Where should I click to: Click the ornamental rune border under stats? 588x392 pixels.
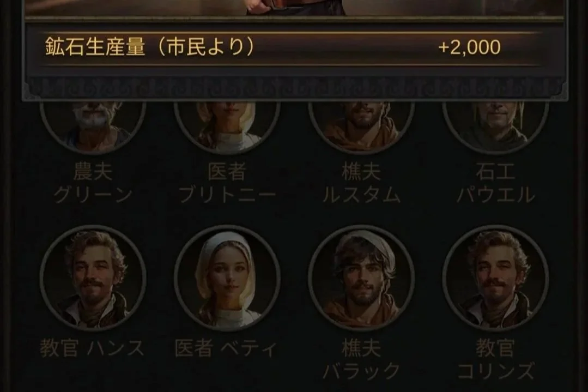[x=294, y=88]
